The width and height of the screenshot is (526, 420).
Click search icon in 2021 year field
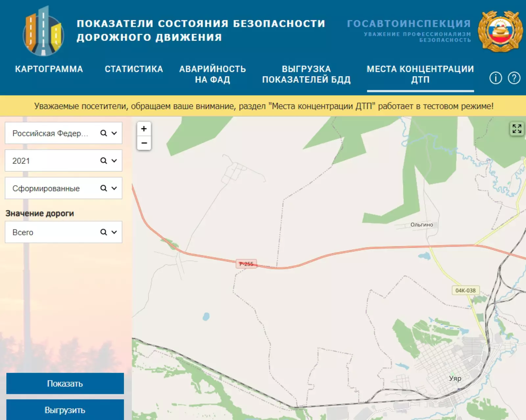pos(104,161)
